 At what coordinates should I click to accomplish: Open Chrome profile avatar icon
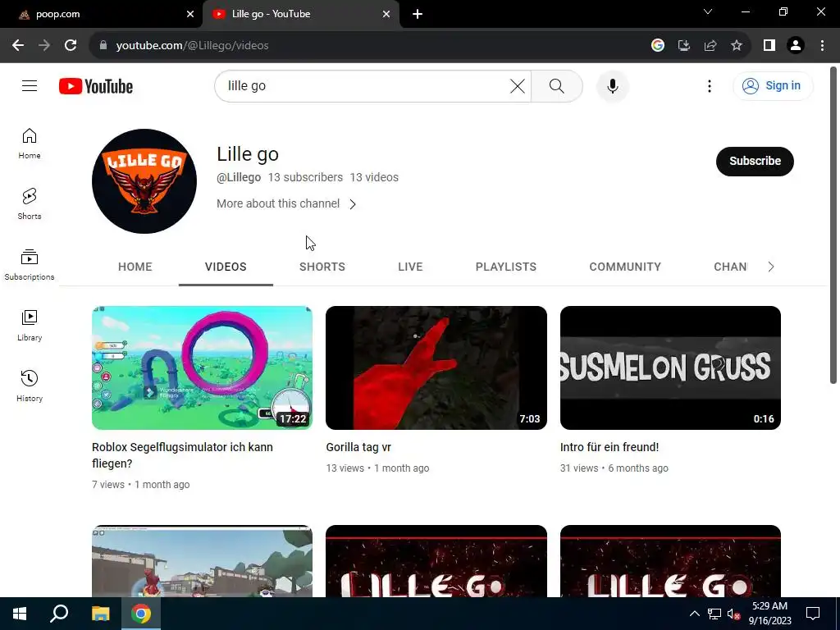(796, 46)
